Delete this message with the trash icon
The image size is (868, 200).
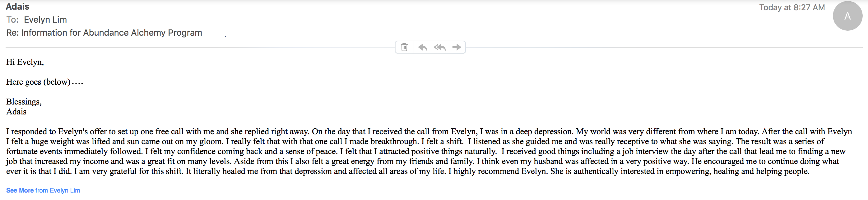coord(404,47)
